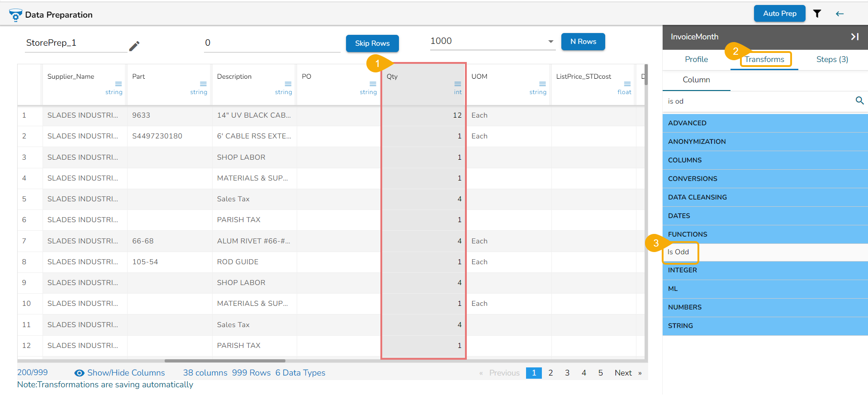
Task: Open the filter funnel icon
Action: (817, 14)
